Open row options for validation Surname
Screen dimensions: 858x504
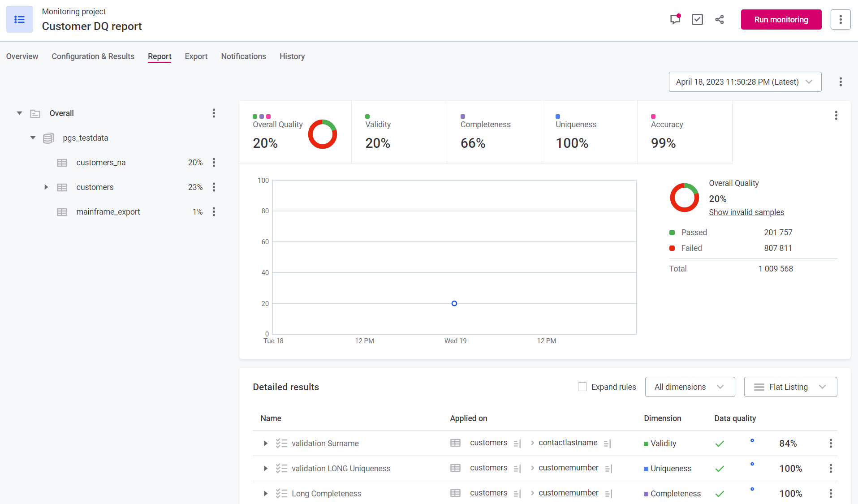click(x=830, y=443)
